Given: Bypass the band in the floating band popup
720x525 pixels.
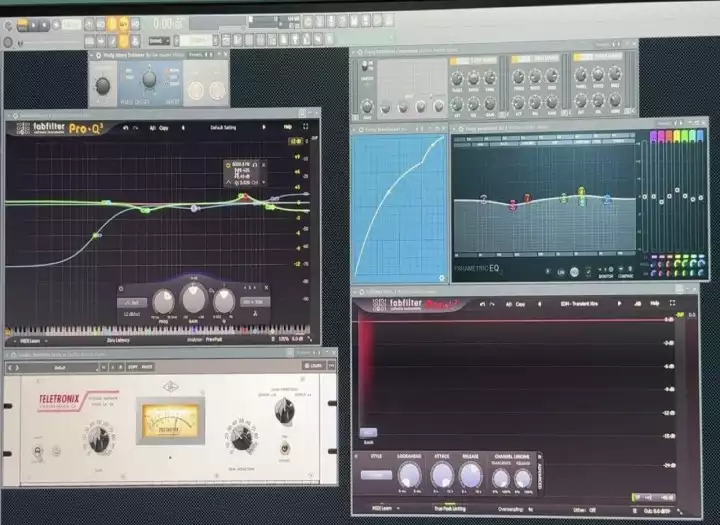Looking at the screenshot, I should point(228,164).
